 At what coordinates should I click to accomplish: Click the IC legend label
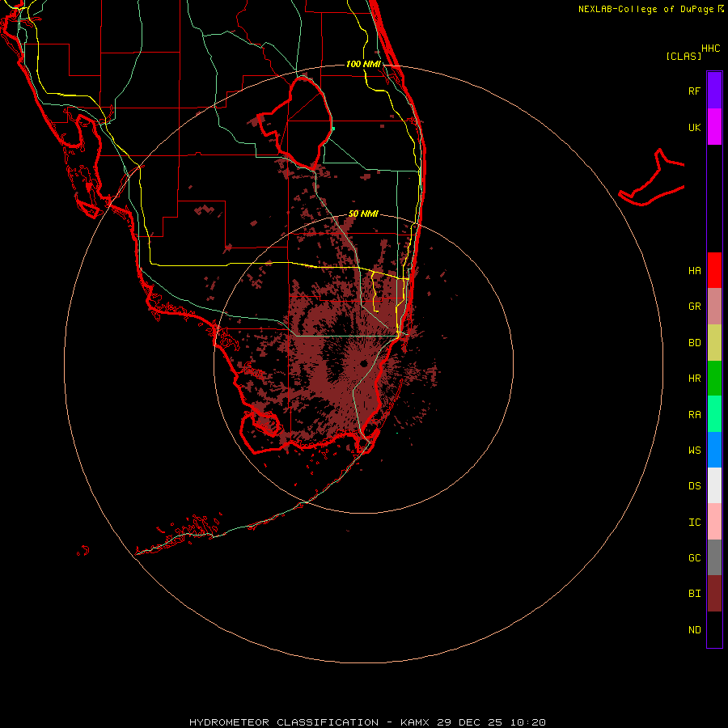[694, 522]
